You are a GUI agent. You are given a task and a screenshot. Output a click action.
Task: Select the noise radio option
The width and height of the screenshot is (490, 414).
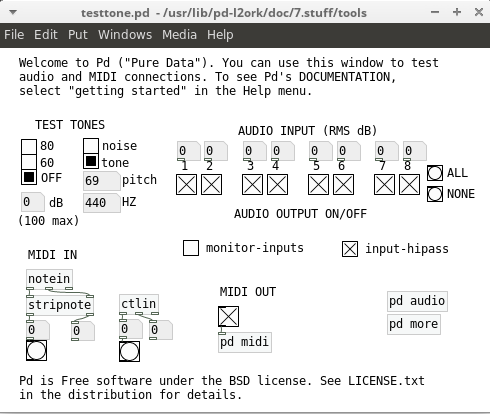tap(91, 146)
